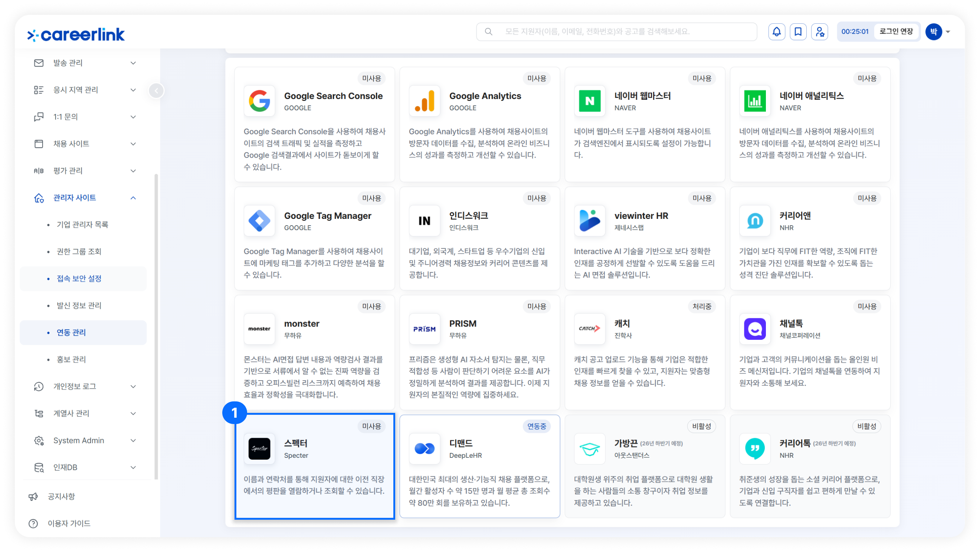This screenshot has width=980, height=552.
Task: Click the 로그인 연장 button
Action: 896,32
